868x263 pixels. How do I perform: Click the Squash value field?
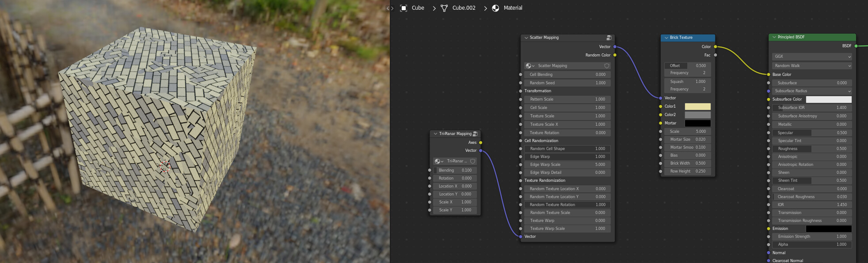(x=688, y=82)
